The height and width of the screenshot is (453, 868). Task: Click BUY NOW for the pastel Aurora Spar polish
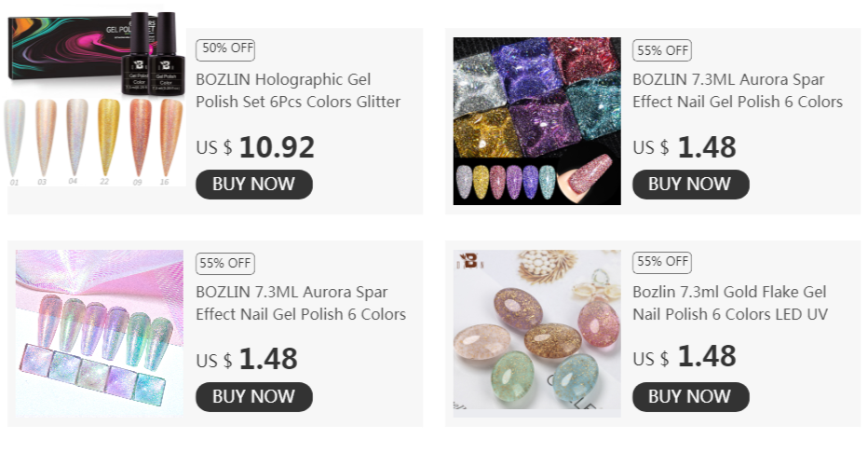coord(254,396)
